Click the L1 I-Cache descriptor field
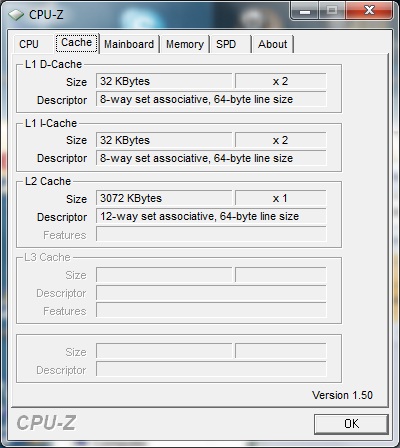The height and width of the screenshot is (448, 400). pyautogui.click(x=211, y=158)
